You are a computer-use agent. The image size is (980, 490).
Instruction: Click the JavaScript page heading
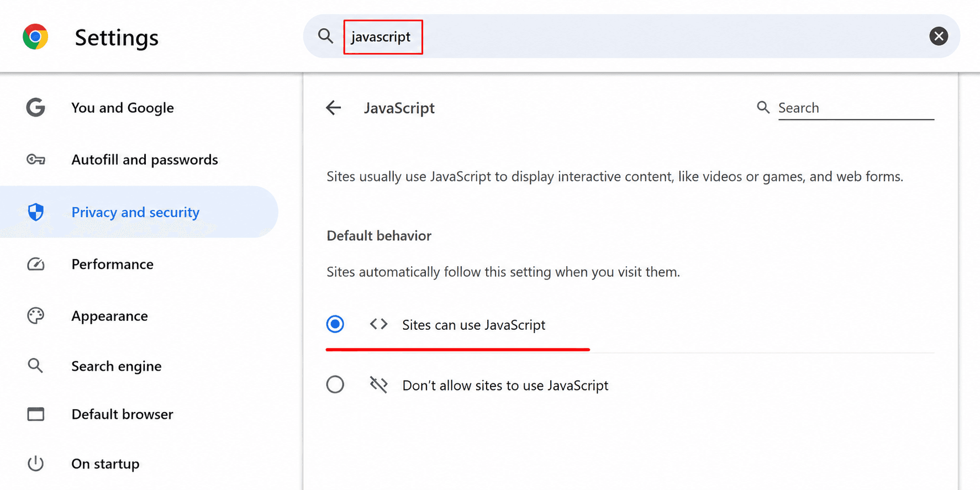click(x=399, y=108)
